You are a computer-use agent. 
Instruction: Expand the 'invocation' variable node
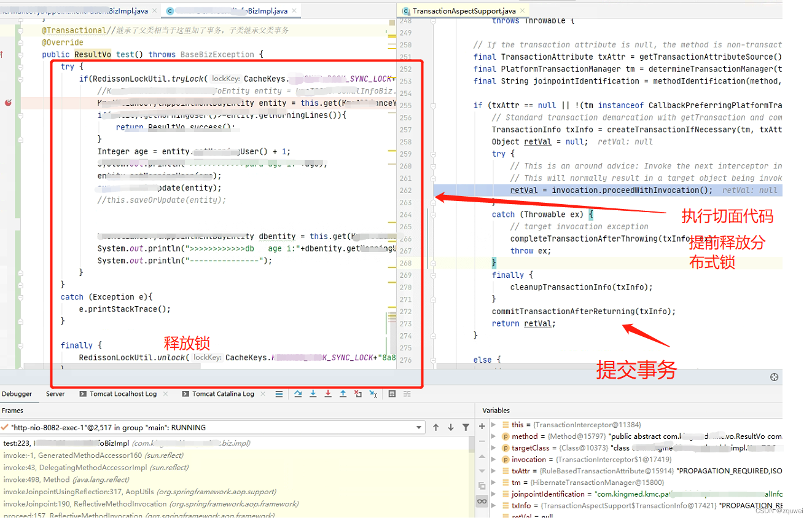coord(494,459)
